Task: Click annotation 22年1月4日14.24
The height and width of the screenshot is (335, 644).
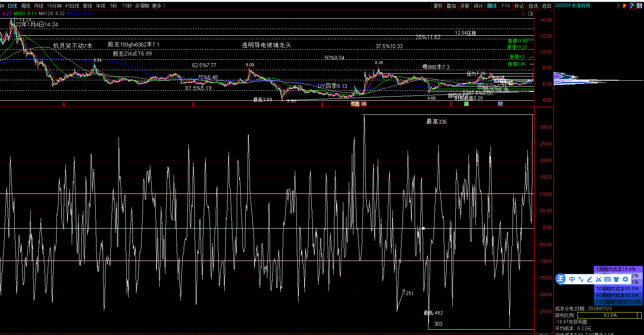Action: (x=37, y=24)
